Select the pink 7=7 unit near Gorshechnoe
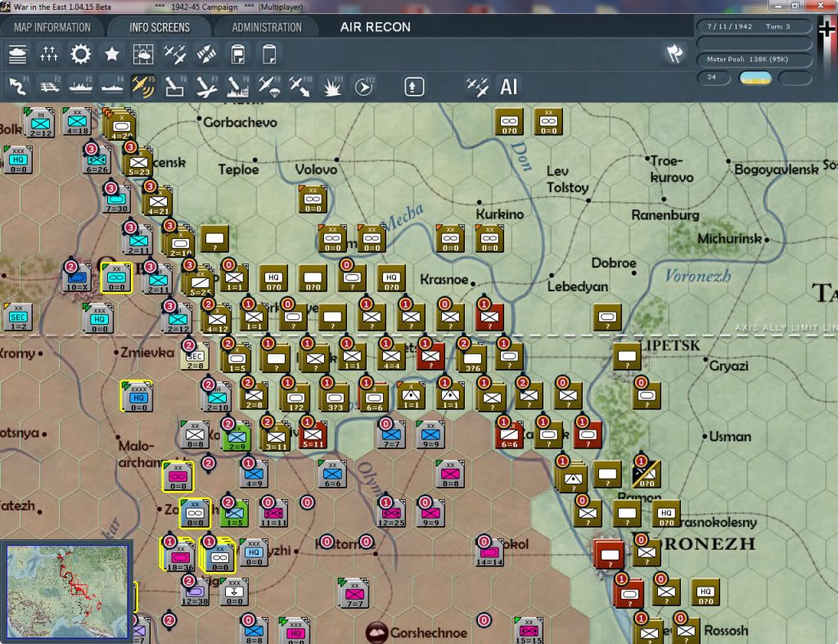838x644 pixels. click(354, 593)
